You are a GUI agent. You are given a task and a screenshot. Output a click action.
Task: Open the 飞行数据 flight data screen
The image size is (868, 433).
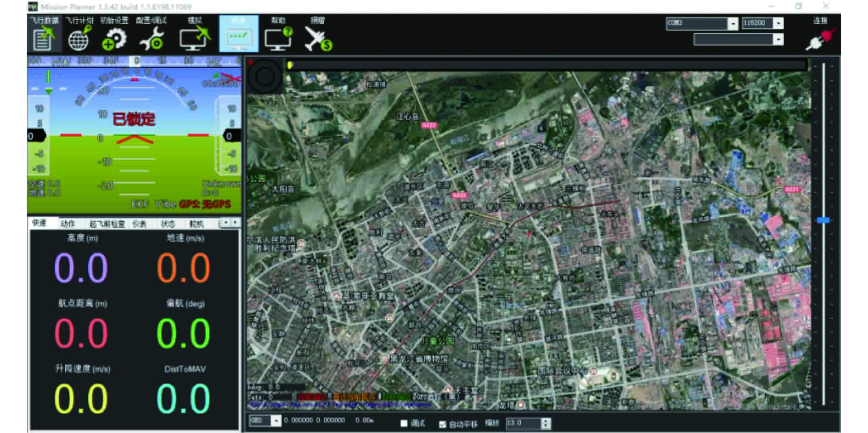[44, 35]
